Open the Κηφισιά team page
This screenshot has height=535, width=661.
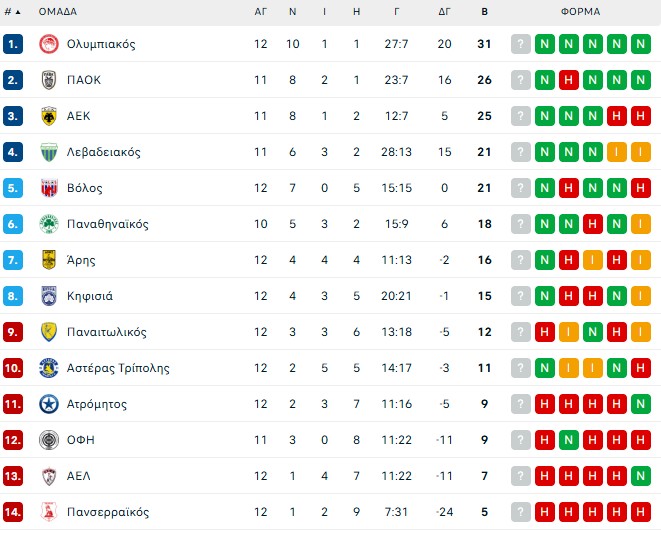90,296
